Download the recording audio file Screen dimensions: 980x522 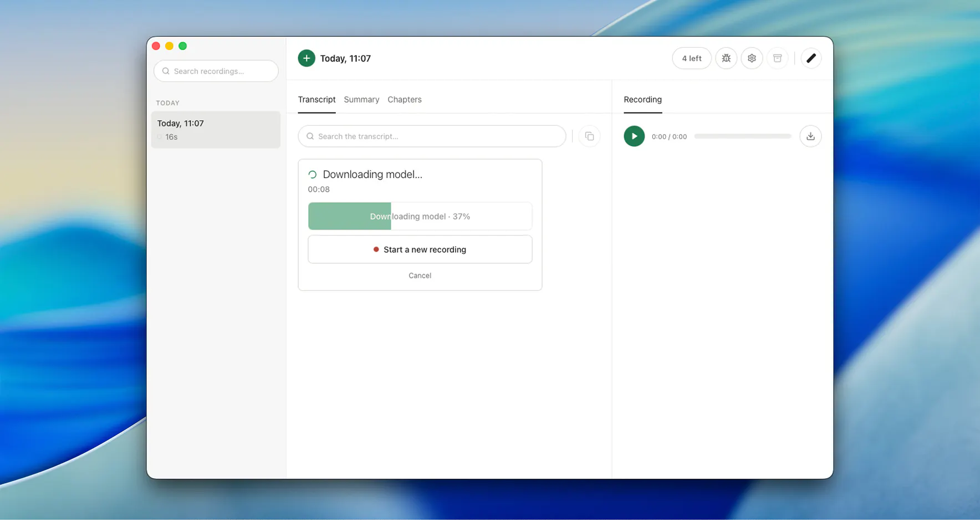(x=810, y=136)
